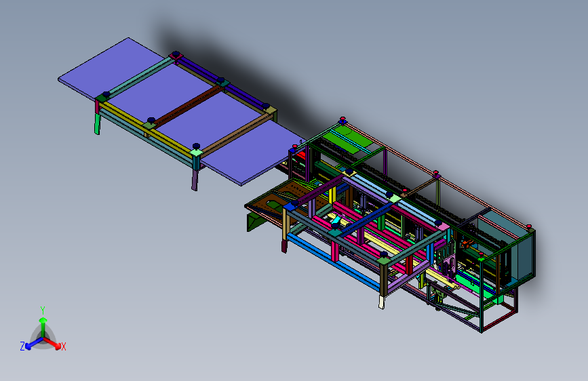Pick the light green table leg

tap(97, 124)
